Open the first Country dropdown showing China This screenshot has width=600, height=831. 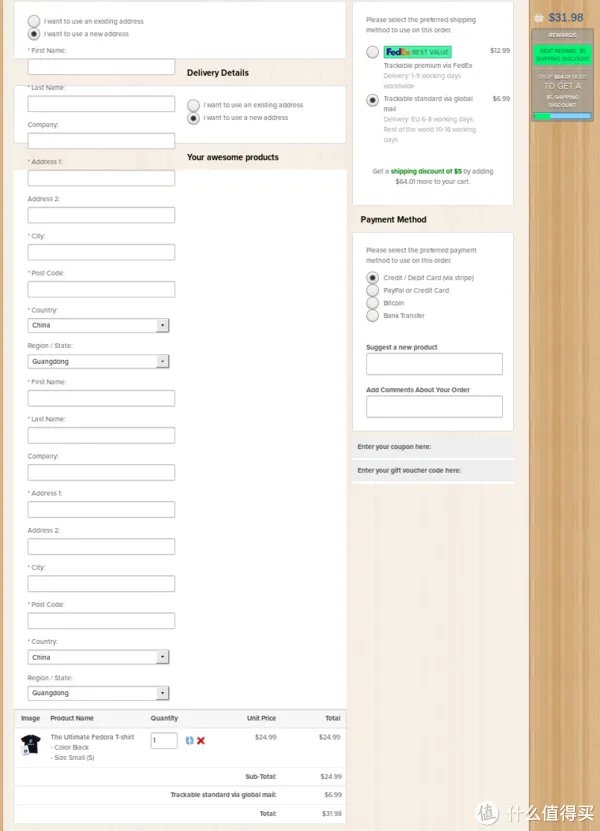99,325
